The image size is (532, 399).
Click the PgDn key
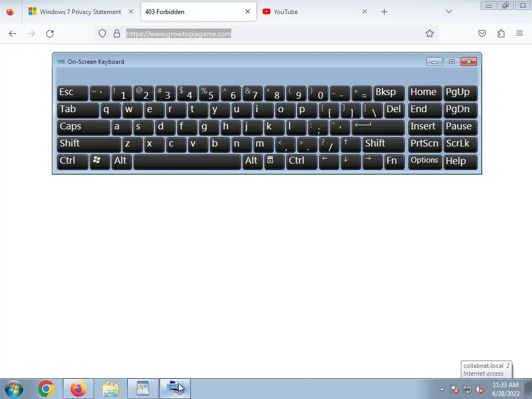coord(460,110)
